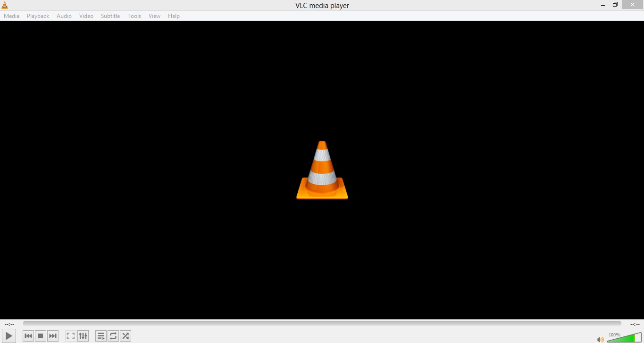Close VLC media player window
The height and width of the screenshot is (343, 644).
click(633, 5)
